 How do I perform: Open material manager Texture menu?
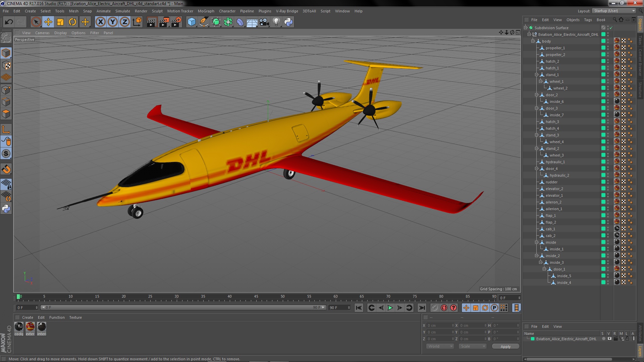(75, 317)
